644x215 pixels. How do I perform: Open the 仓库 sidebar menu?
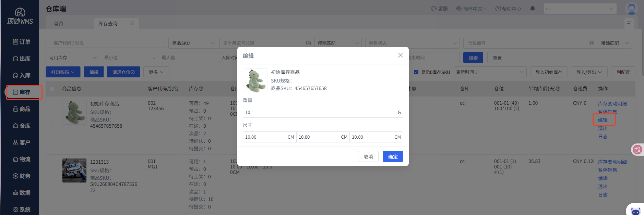point(22,126)
